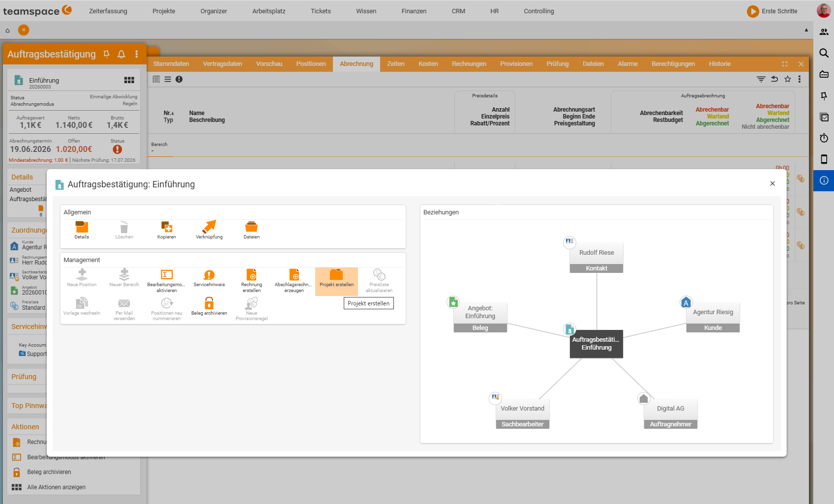Collapse the toolbar with the top arrow
This screenshot has height=504, width=834.
806,30
